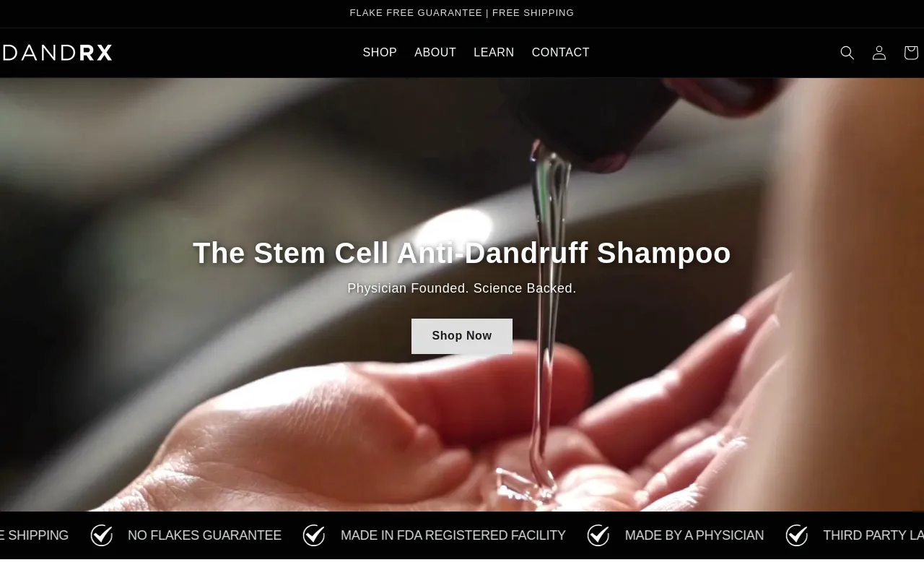The height and width of the screenshot is (578, 924).
Task: Click checkmark icon beside Third Party text
Action: 797,535
